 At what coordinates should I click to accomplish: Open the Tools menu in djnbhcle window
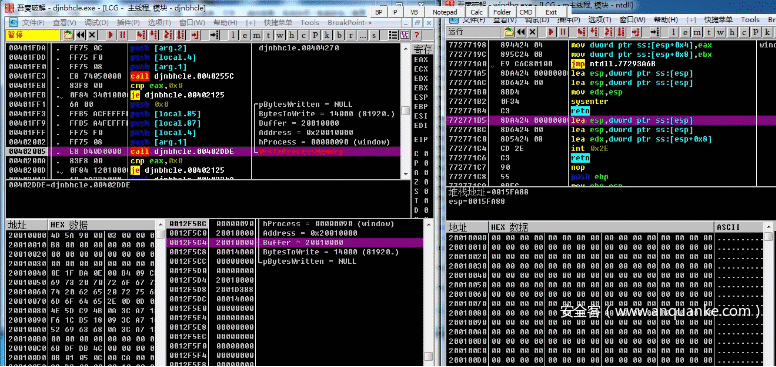pyautogui.click(x=310, y=23)
